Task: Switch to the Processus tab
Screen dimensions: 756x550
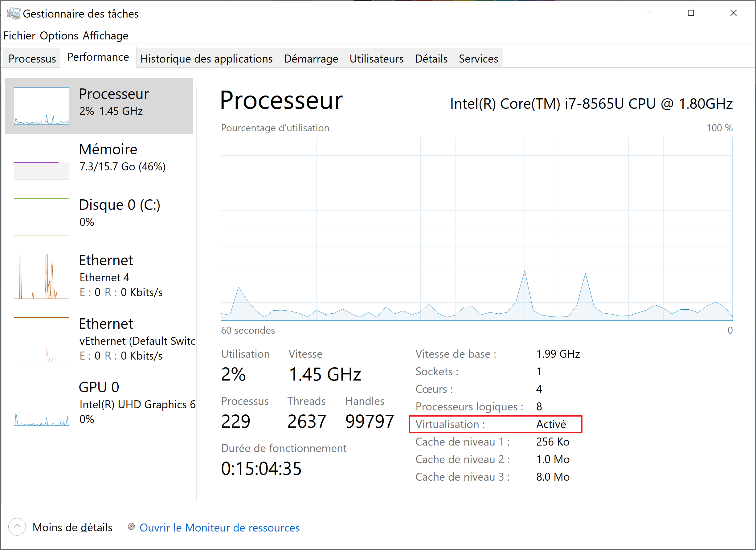Action: tap(32, 59)
